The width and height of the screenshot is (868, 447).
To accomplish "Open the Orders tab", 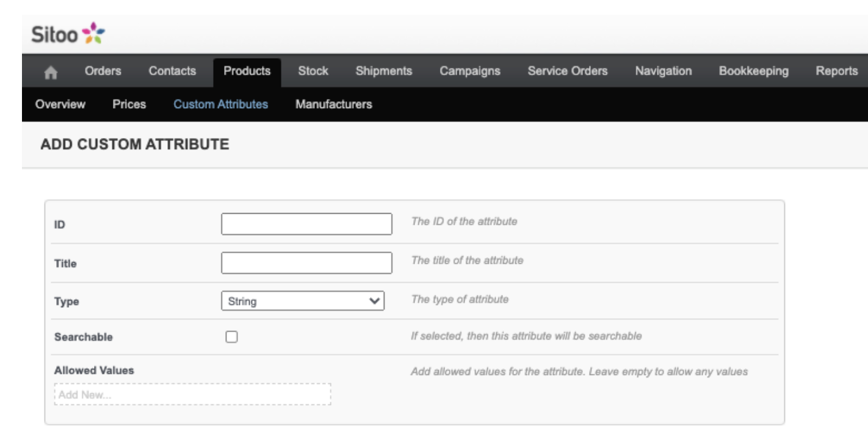I will [103, 71].
